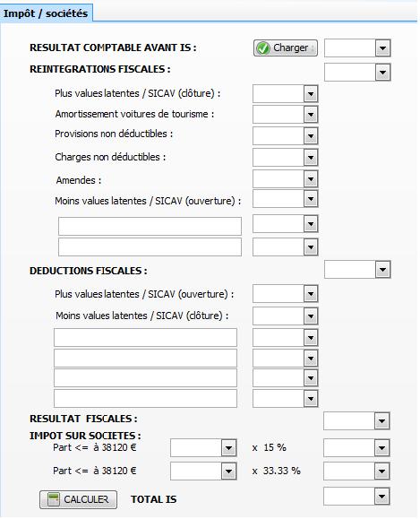The width and height of the screenshot is (420, 519).
Task: Click first custom deduction label text field
Action: click(145, 337)
